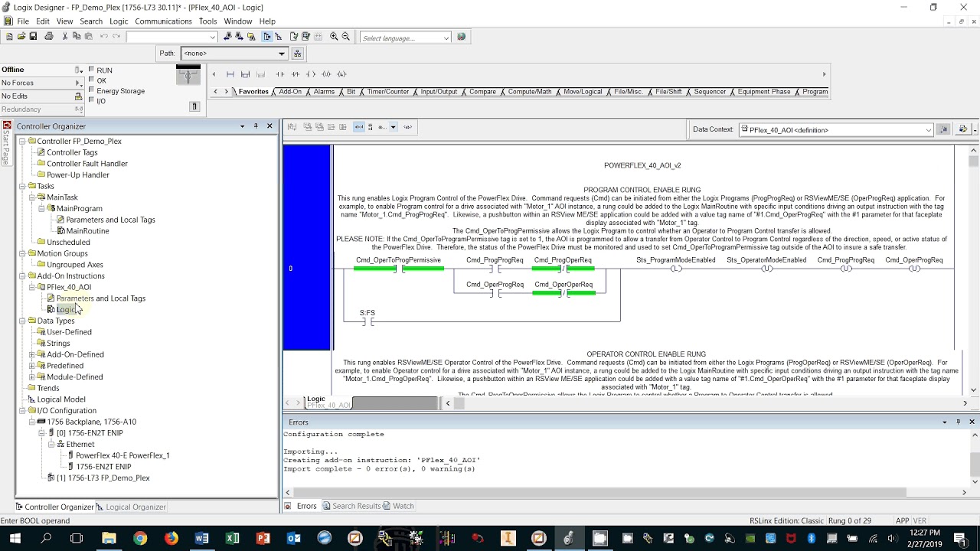The height and width of the screenshot is (551, 980).
Task: Close the Controller Organizer panel
Action: tap(269, 126)
